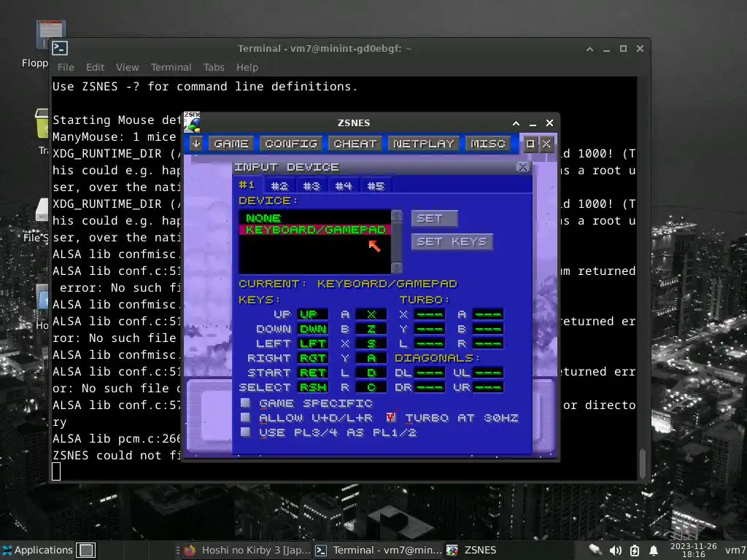Image resolution: width=747 pixels, height=560 pixels.
Task: Switch to Hoshi no Kirby 3 Firefox window
Action: point(247,550)
